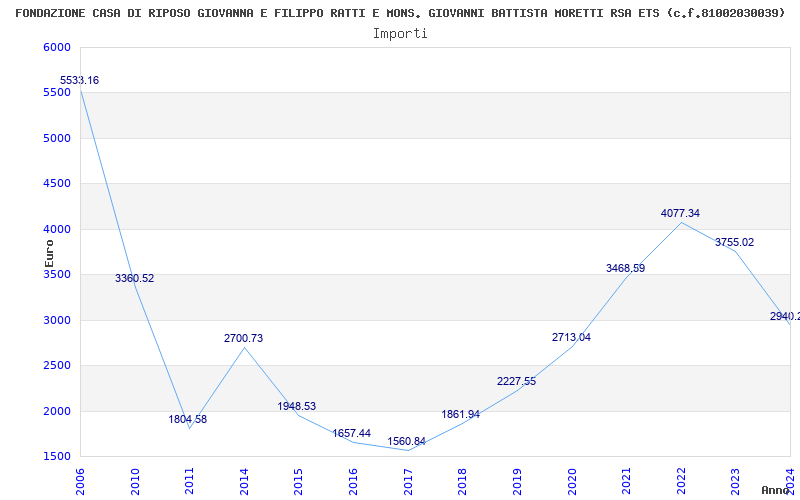Image resolution: width=800 pixels, height=500 pixels.
Task: Click the 4000 y-axis tick label
Action: pyautogui.click(x=55, y=229)
